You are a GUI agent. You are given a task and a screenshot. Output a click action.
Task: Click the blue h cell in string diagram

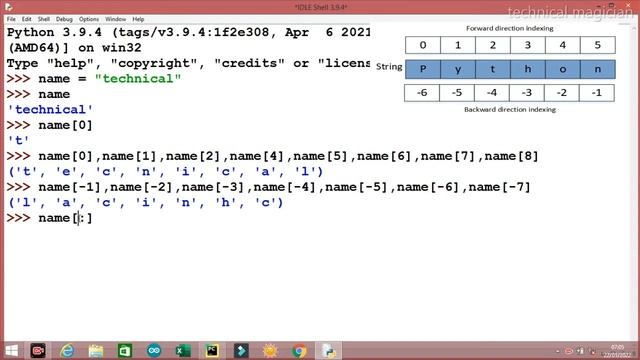point(528,69)
